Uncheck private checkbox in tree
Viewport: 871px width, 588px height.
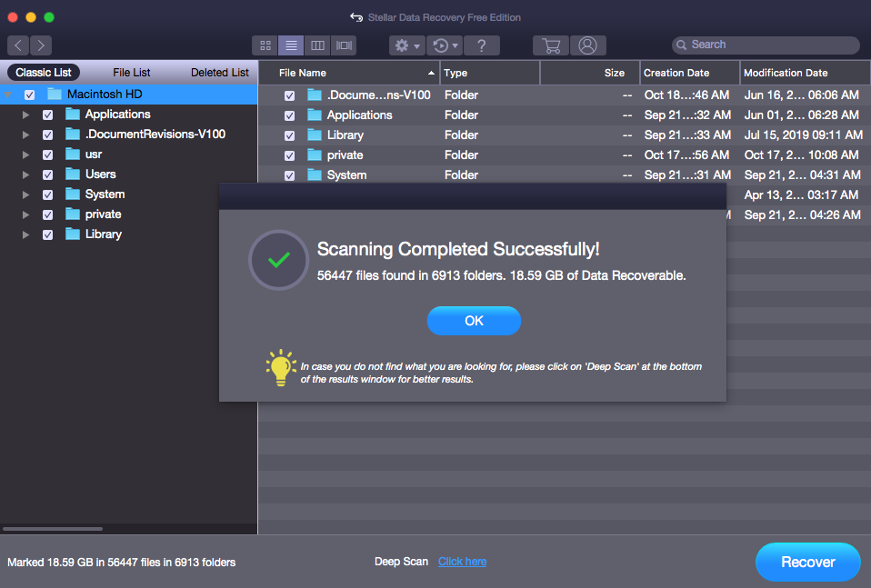48,214
